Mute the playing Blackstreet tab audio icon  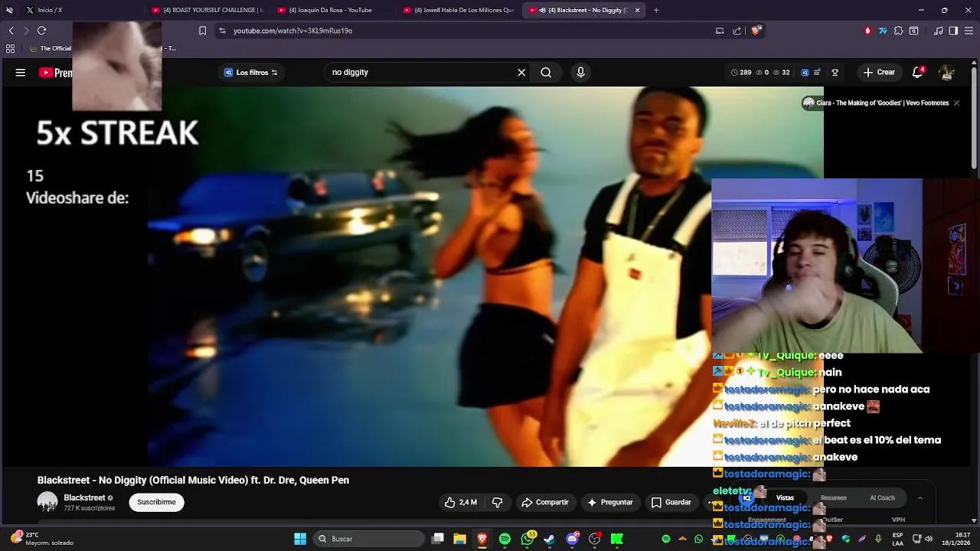543,10
